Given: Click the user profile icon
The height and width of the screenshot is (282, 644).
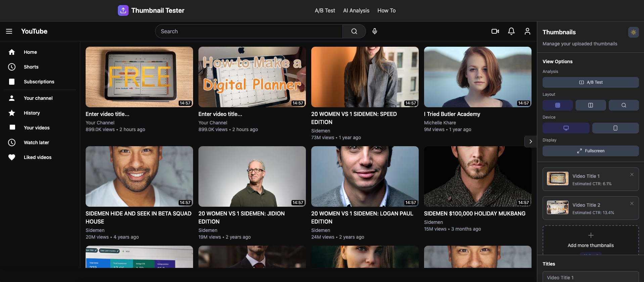Looking at the screenshot, I should point(527,31).
